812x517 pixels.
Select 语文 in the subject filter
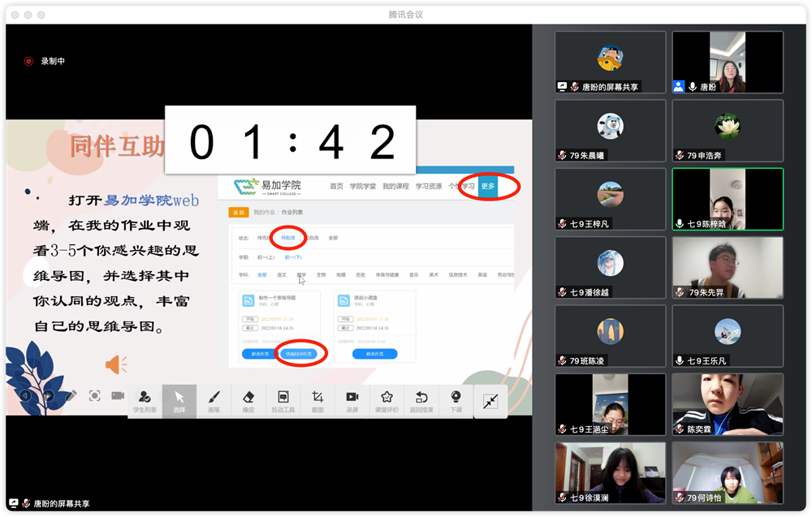[282, 275]
